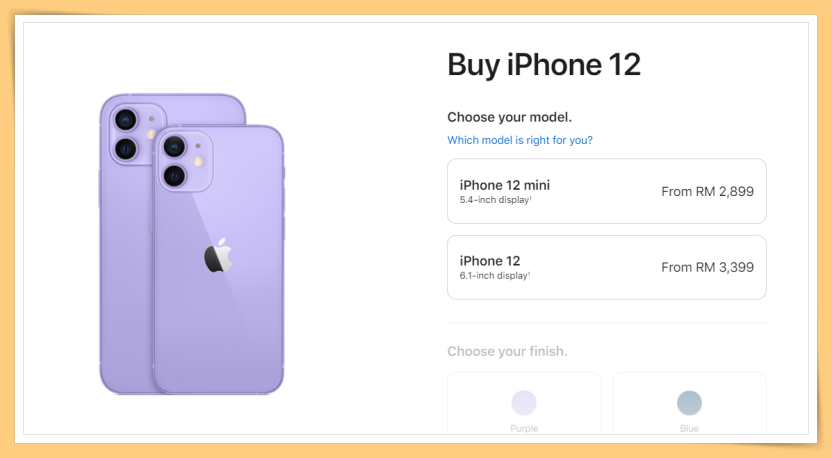
Task: Click the 'Purple' finish label
Action: coord(524,428)
